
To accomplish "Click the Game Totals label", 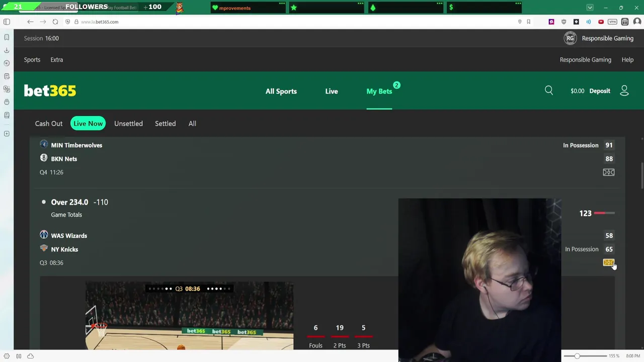I will [66, 215].
